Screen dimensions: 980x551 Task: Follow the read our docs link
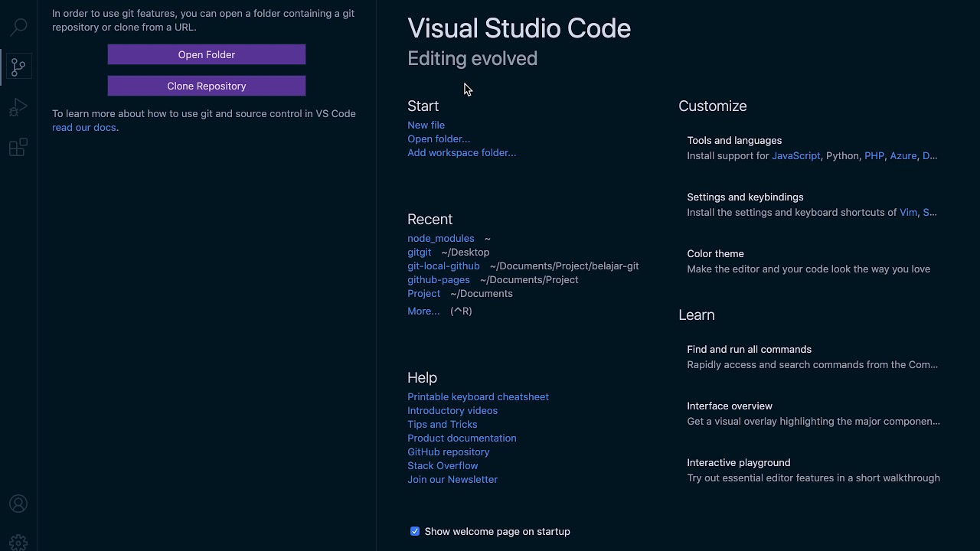pos(84,127)
